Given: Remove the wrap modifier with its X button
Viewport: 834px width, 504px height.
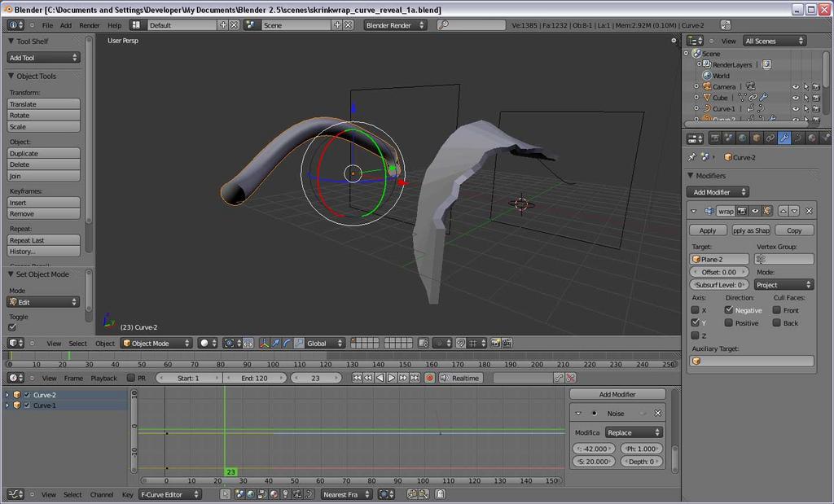Looking at the screenshot, I should [x=809, y=211].
